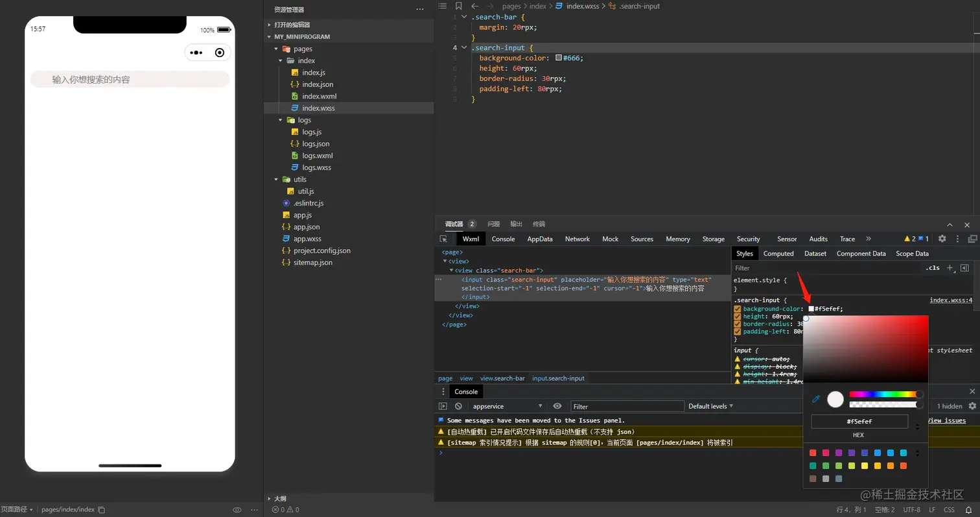Click the simulator capsule menu dots
The height and width of the screenshot is (517, 980).
pyautogui.click(x=196, y=53)
